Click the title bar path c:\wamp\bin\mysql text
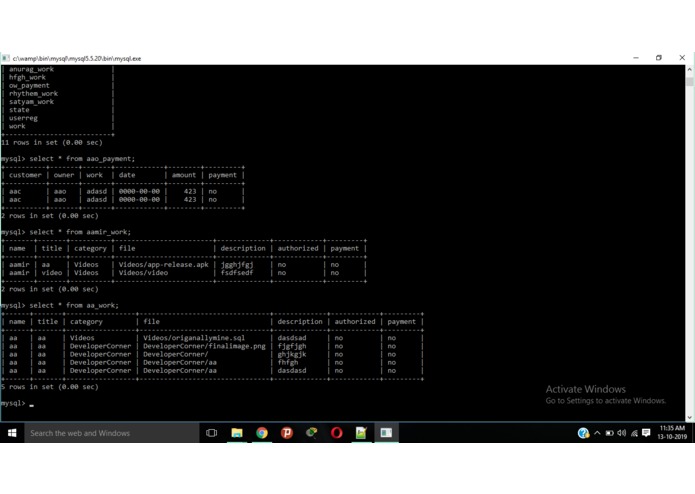 click(77, 58)
